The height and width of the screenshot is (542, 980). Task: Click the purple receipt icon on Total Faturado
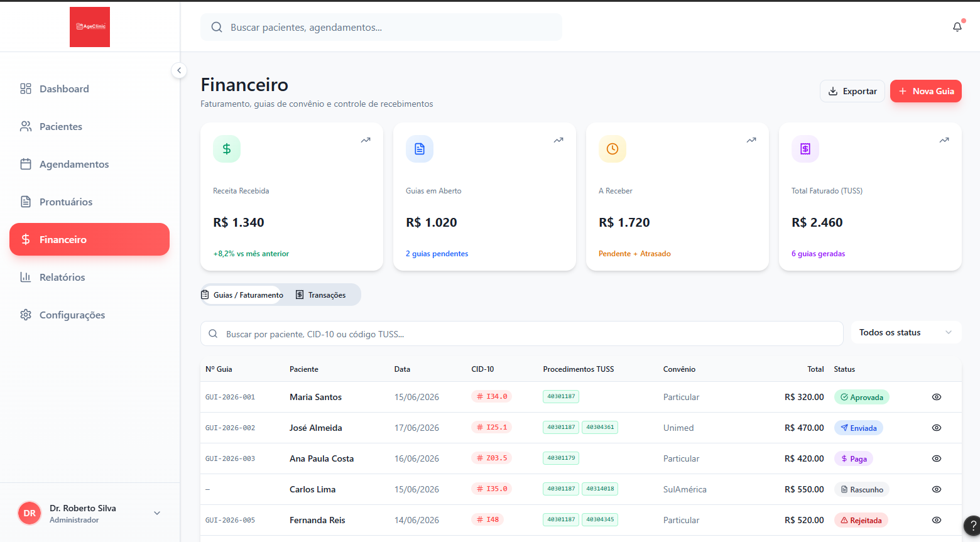[x=805, y=149]
